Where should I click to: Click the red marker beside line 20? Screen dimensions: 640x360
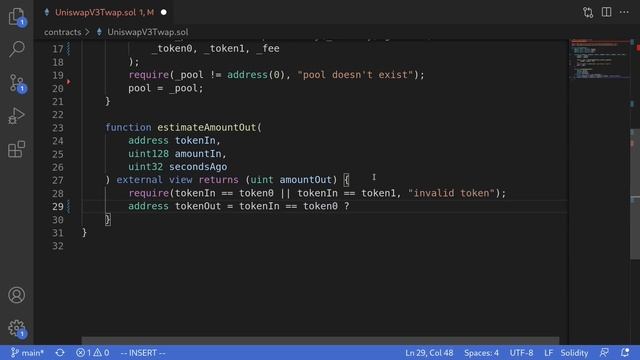tap(69, 82)
